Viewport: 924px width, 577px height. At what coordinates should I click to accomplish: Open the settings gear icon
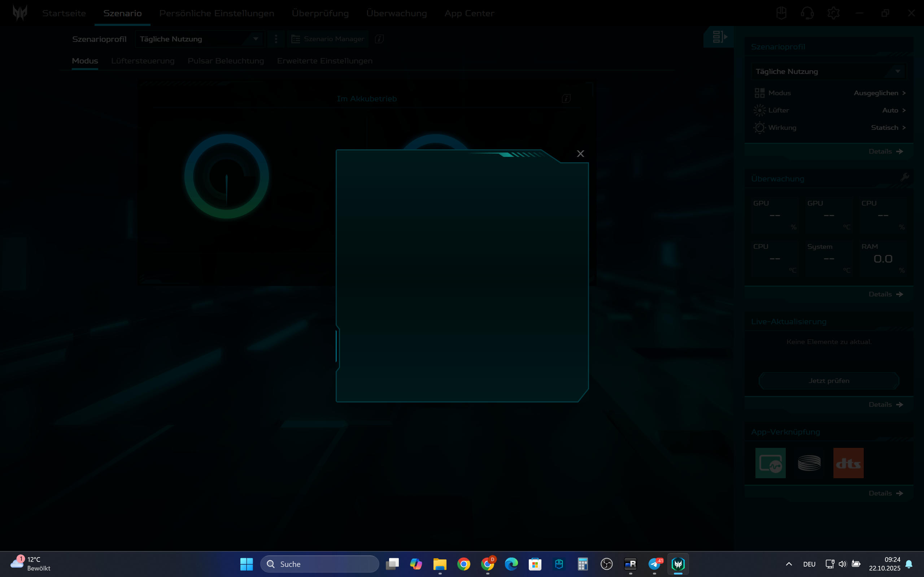[x=833, y=13]
